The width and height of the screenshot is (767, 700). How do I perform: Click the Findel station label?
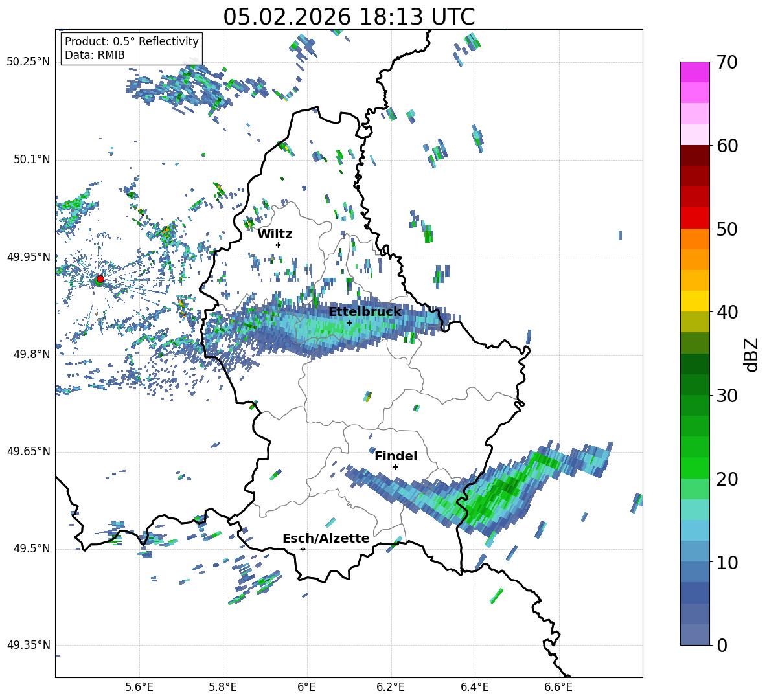coord(396,456)
